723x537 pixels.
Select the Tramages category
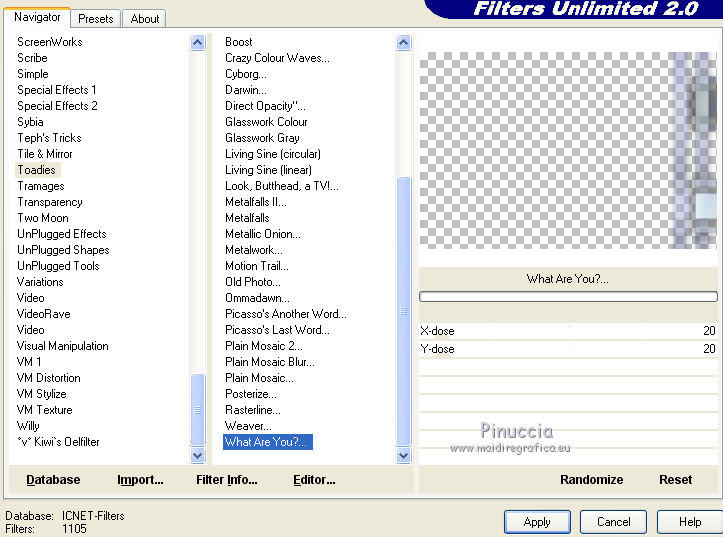click(41, 186)
